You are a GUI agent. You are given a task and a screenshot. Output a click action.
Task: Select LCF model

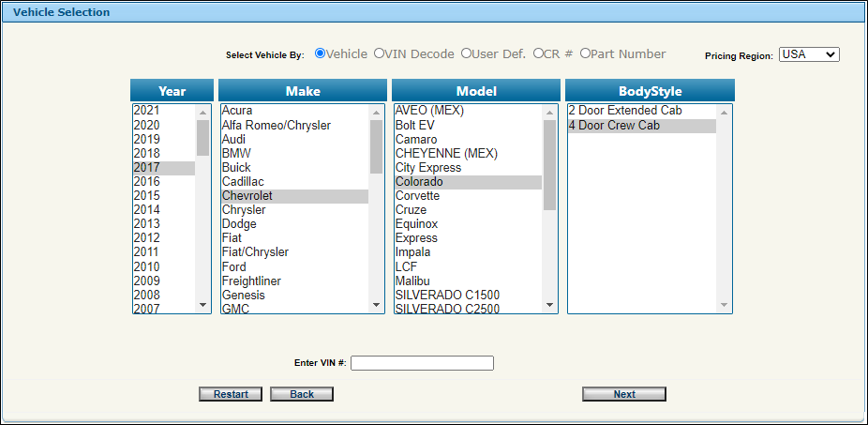(x=468, y=266)
